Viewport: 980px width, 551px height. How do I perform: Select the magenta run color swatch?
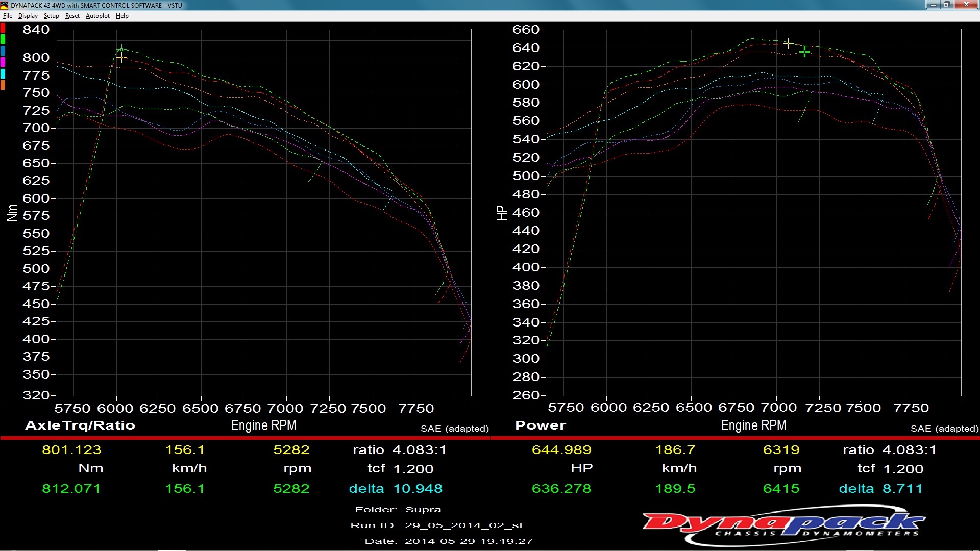pos(3,62)
